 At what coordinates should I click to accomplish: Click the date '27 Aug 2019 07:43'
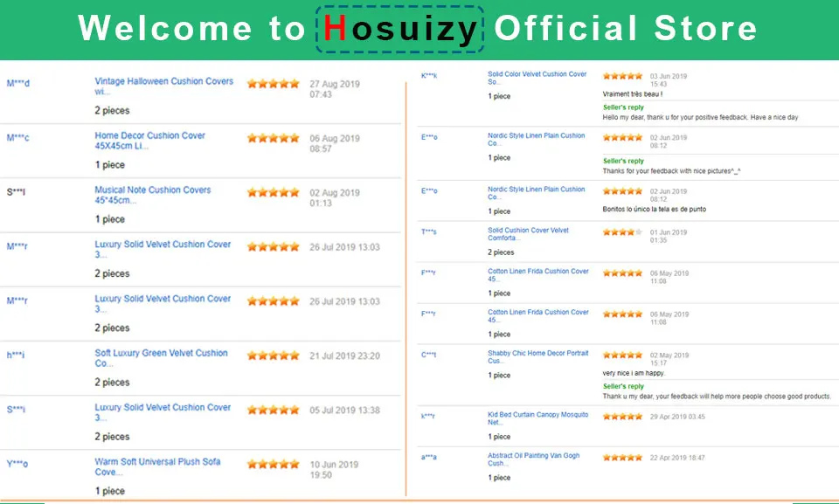[335, 89]
